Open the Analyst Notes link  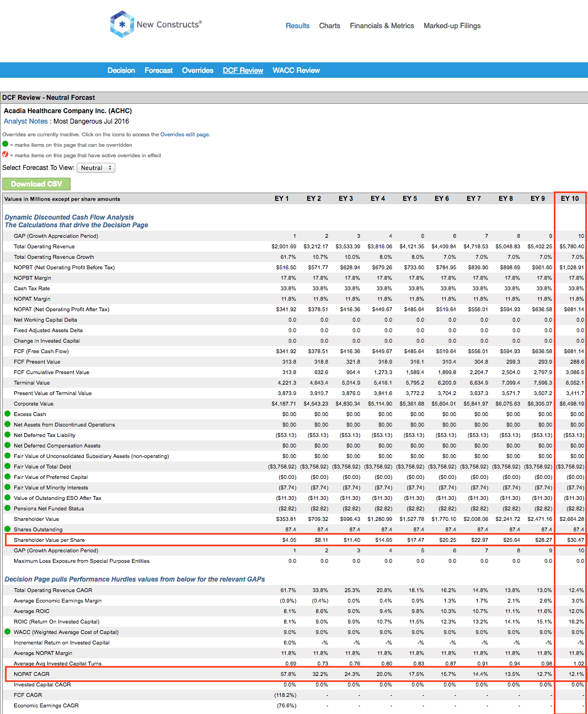[26, 121]
